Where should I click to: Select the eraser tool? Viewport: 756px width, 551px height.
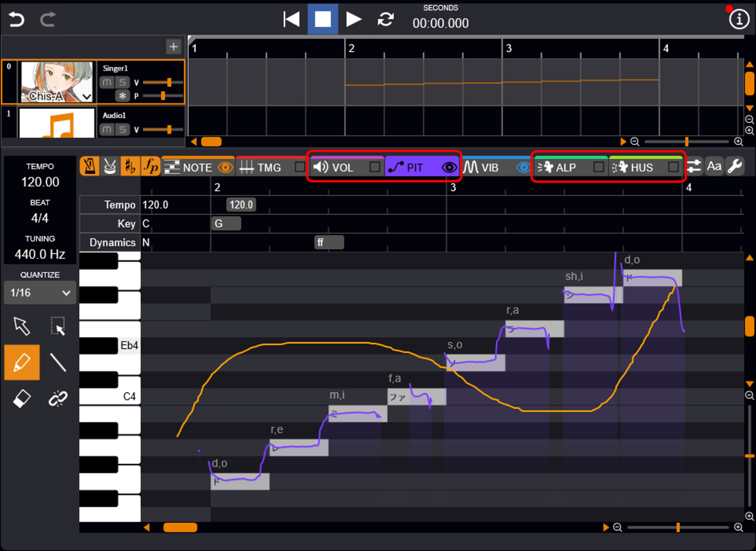click(22, 399)
